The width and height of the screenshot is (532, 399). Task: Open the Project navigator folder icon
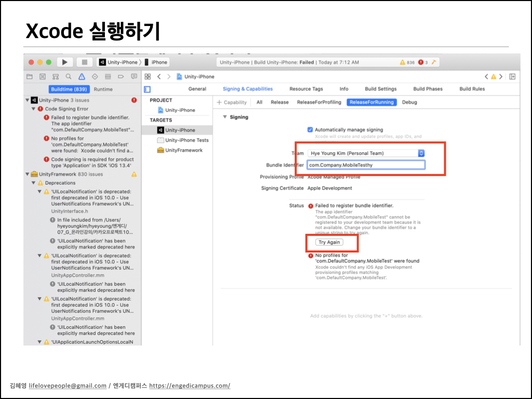click(30, 77)
